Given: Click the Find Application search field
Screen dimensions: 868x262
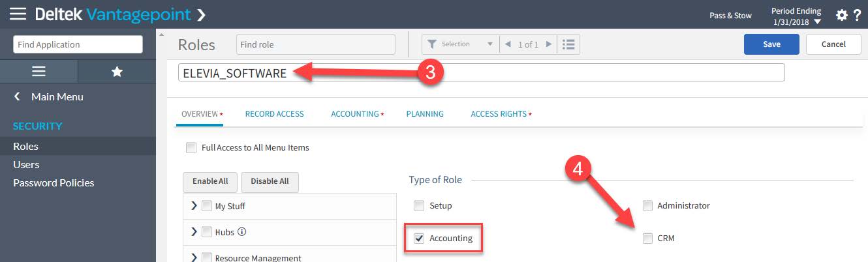Looking at the screenshot, I should [78, 44].
